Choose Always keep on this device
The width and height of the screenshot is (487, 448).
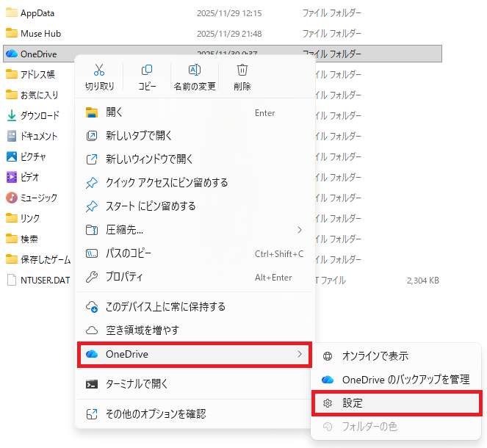click(165, 306)
